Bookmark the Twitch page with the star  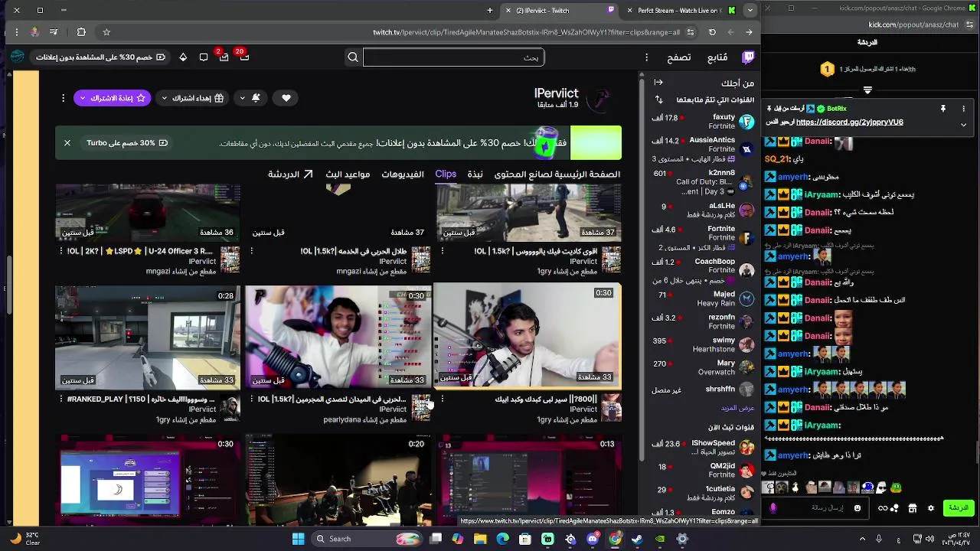click(x=106, y=32)
